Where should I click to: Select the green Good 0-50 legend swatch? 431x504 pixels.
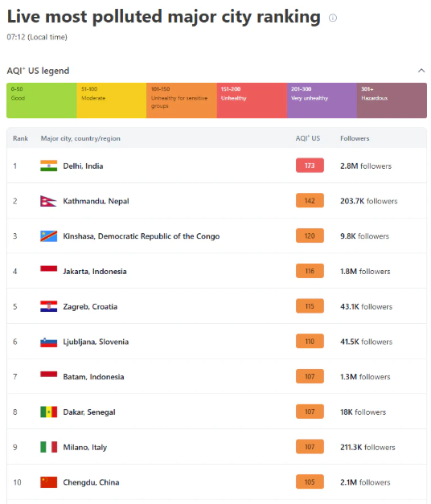click(42, 100)
